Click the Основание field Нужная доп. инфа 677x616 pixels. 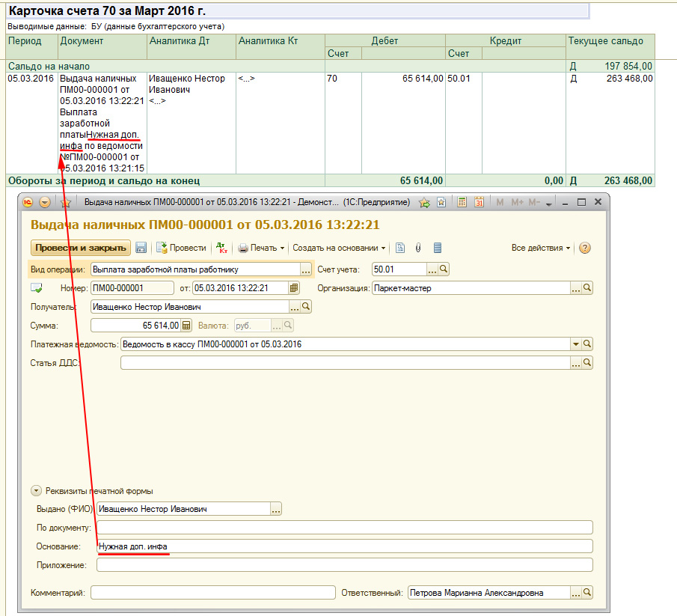click(345, 546)
